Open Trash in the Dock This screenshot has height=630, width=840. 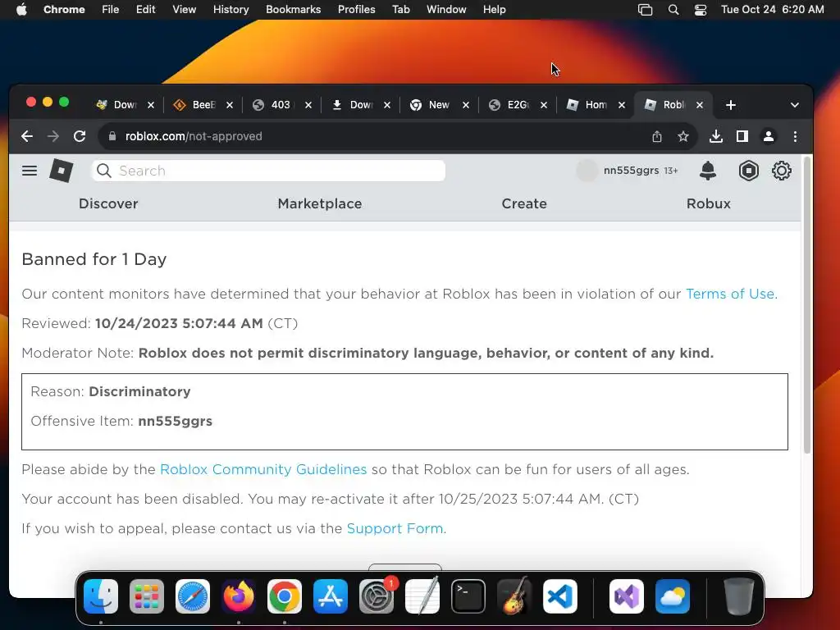(x=739, y=596)
